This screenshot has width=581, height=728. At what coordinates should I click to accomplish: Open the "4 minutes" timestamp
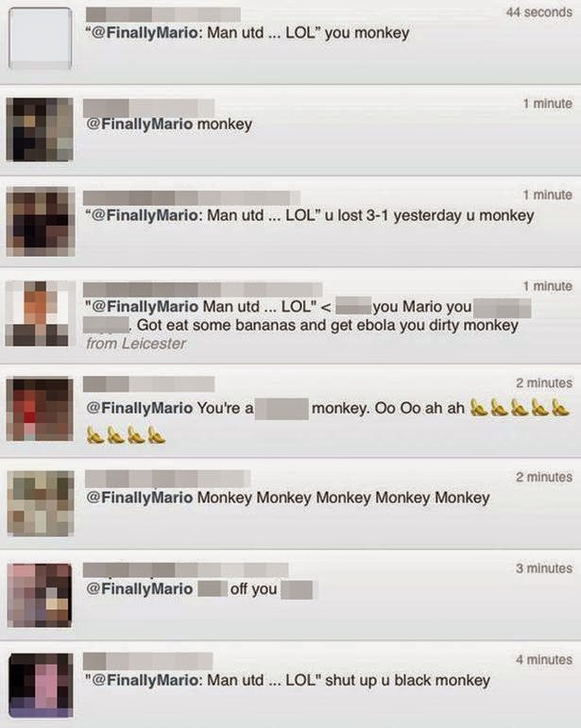coord(544,660)
